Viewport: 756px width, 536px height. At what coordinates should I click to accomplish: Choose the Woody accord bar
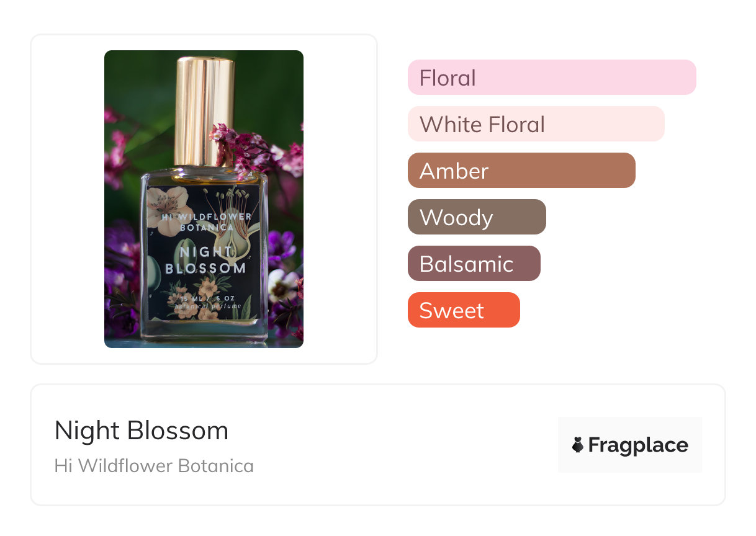[x=476, y=217]
